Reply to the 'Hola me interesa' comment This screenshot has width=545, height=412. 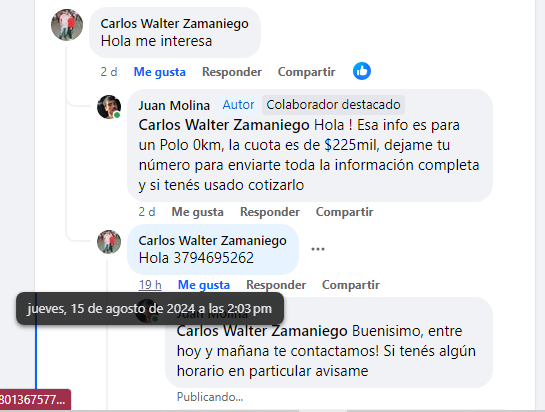[232, 72]
